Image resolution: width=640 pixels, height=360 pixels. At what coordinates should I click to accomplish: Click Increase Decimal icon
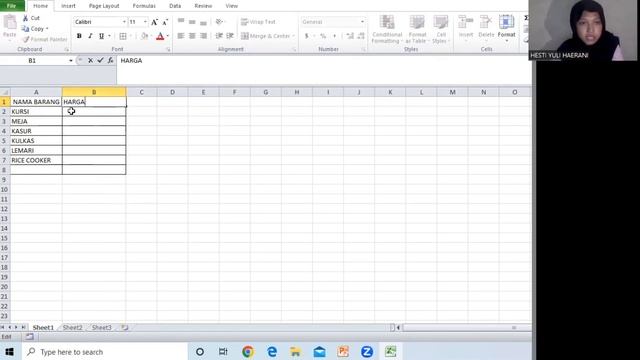[x=350, y=36]
